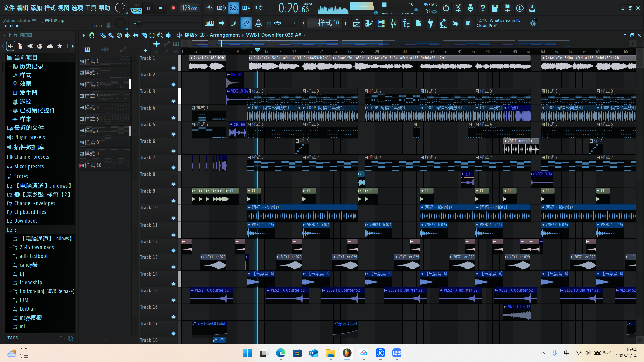The height and width of the screenshot is (362, 644).
Task: Enable snap magnet in playlist toolbar
Action: coord(92,35)
